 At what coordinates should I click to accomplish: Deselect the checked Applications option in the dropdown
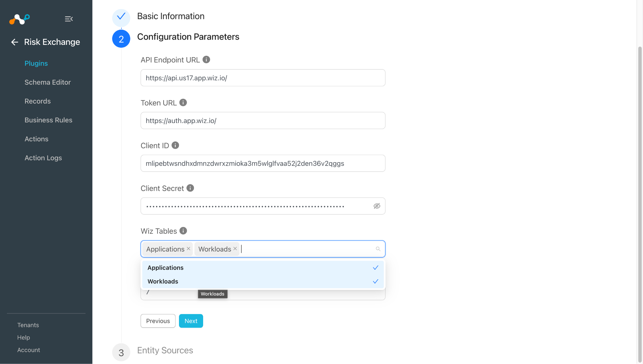coord(263,268)
